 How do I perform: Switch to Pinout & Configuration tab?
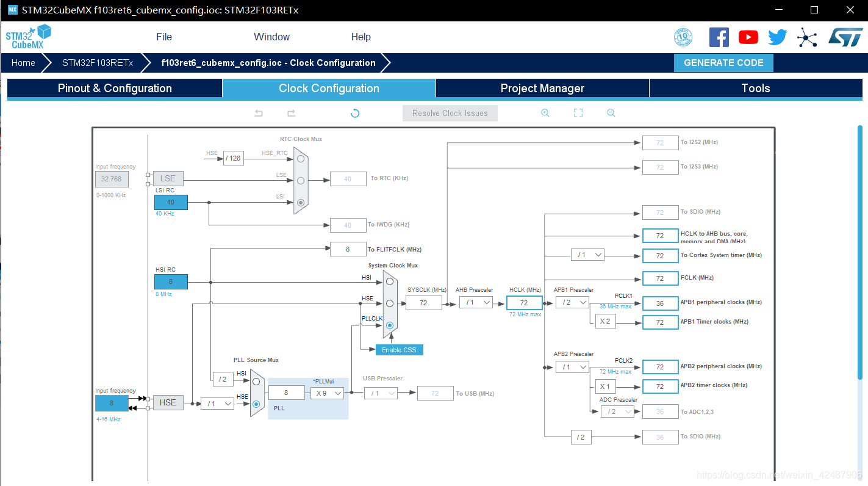[x=115, y=88]
